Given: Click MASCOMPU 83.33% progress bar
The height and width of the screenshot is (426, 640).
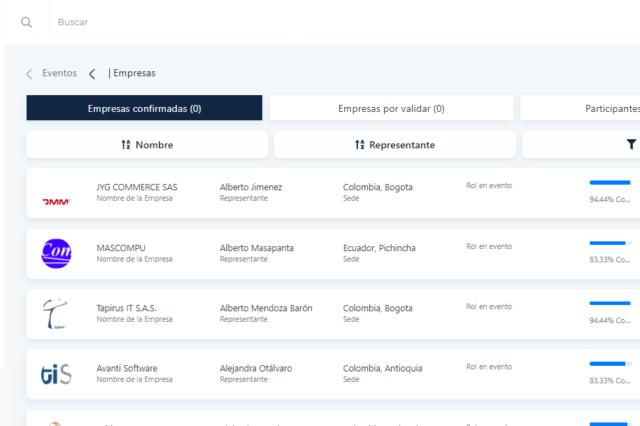Looking at the screenshot, I should click(610, 243).
